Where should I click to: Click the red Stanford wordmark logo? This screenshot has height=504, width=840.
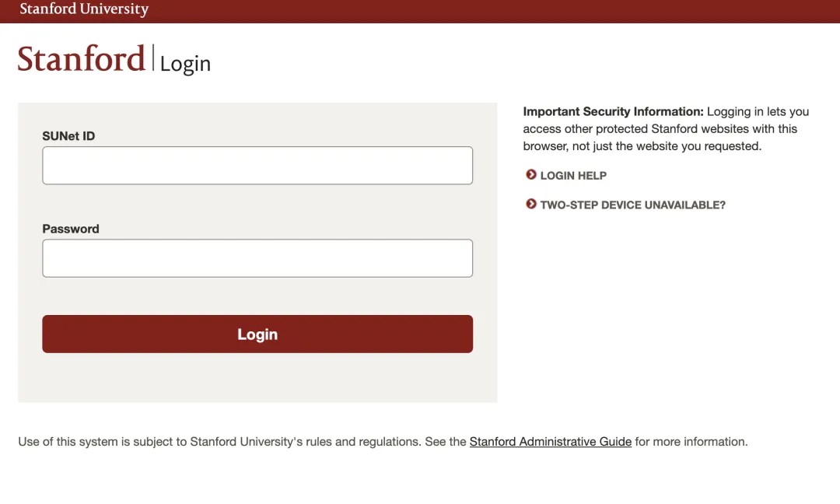pos(82,60)
